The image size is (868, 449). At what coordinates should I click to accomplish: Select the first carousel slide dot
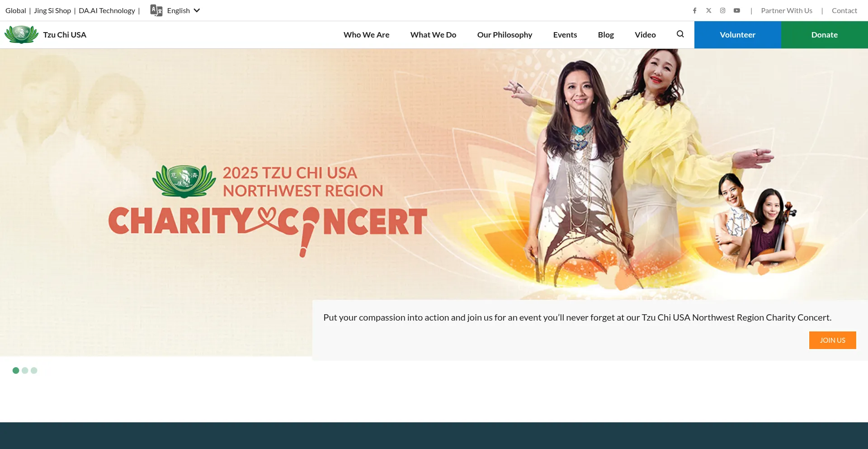click(16, 370)
